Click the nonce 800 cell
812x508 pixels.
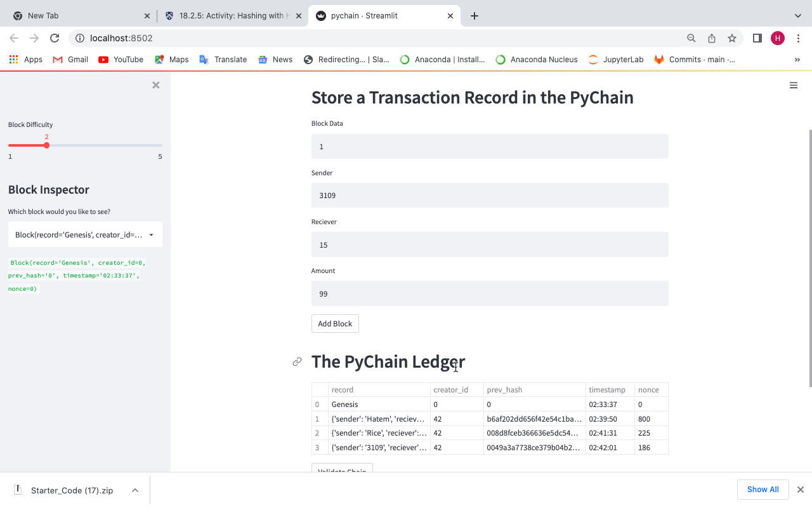[651, 418]
